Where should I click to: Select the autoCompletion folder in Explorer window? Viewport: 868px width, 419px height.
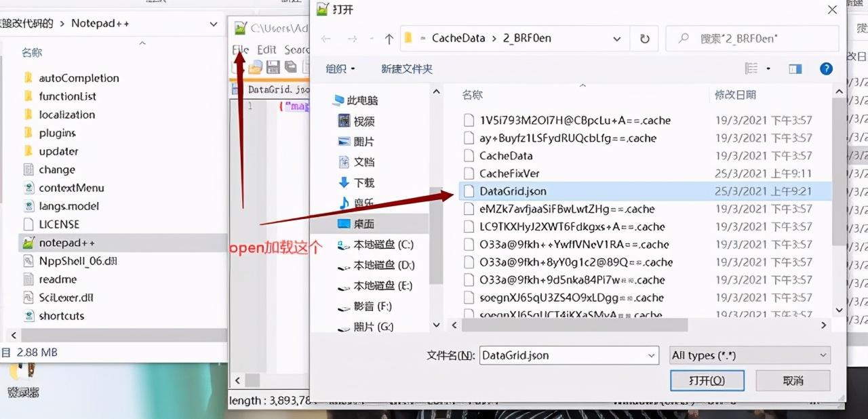(71, 78)
